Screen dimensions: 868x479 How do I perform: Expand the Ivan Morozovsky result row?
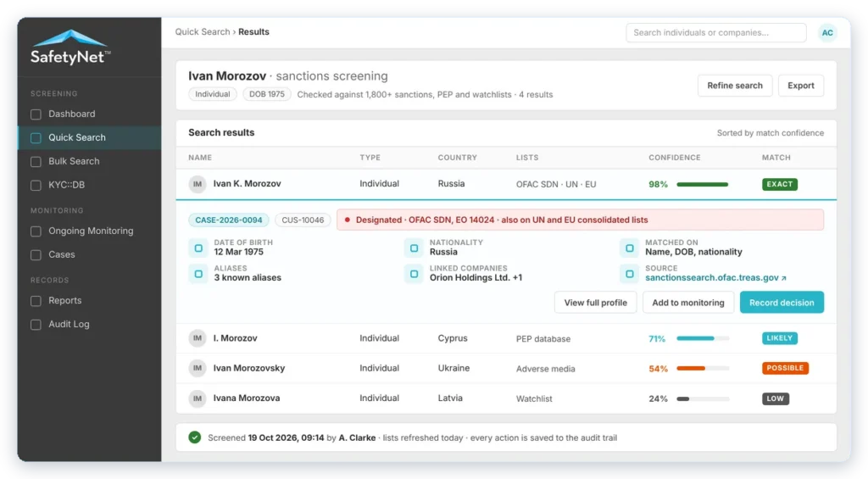pyautogui.click(x=506, y=368)
